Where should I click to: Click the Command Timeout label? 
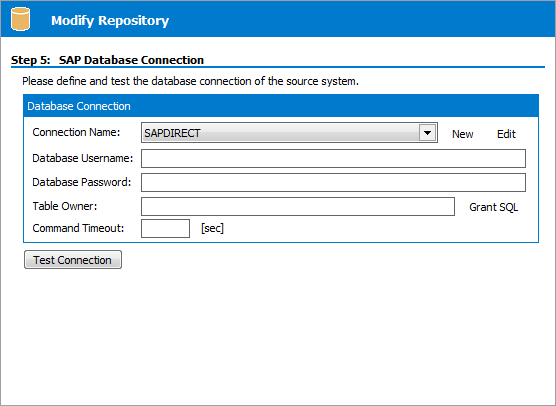click(78, 228)
